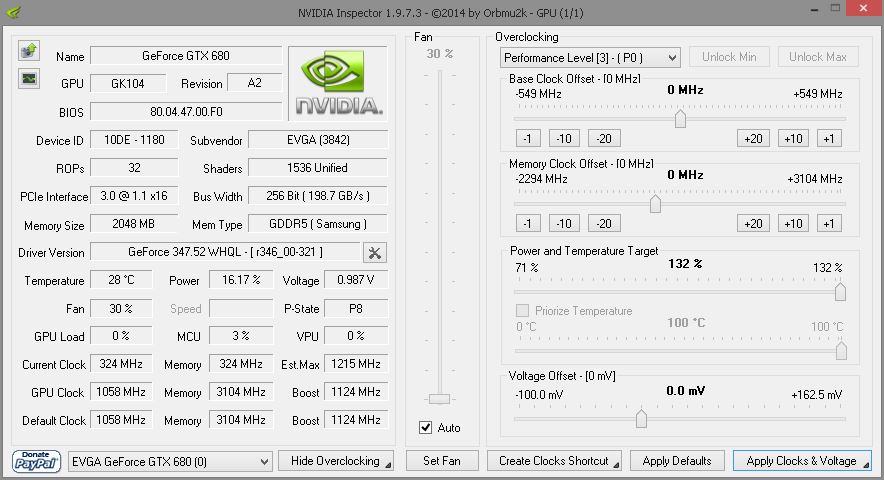Open the sensor monitoring graph icon
This screenshot has height=480, width=884.
pyautogui.click(x=29, y=78)
